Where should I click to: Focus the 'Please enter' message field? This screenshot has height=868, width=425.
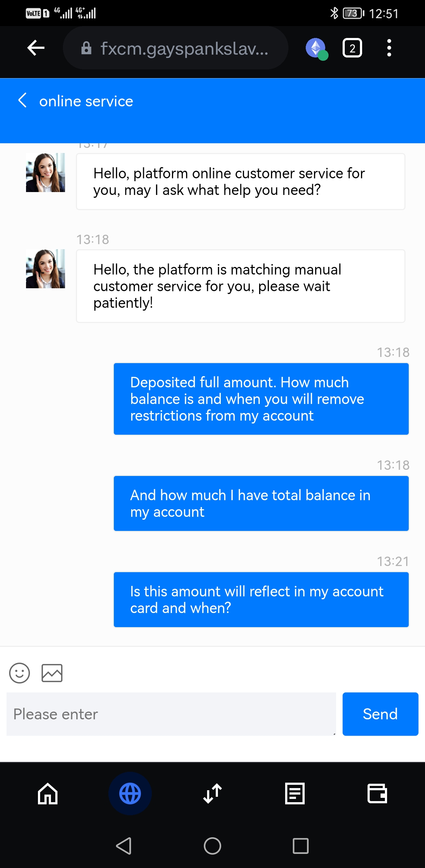pyautogui.click(x=171, y=714)
